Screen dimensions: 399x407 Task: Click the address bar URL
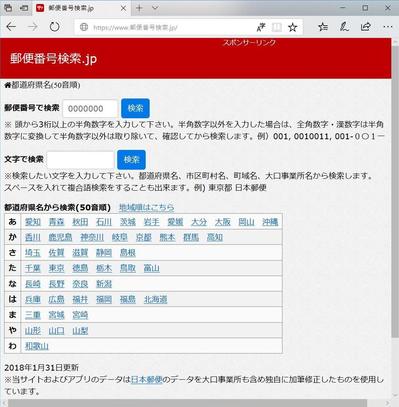(x=135, y=27)
